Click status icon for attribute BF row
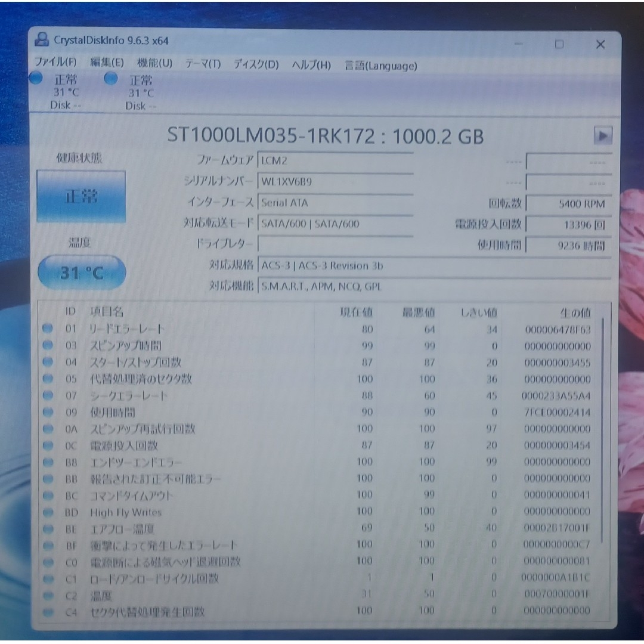This screenshot has width=644, height=644. 48,546
